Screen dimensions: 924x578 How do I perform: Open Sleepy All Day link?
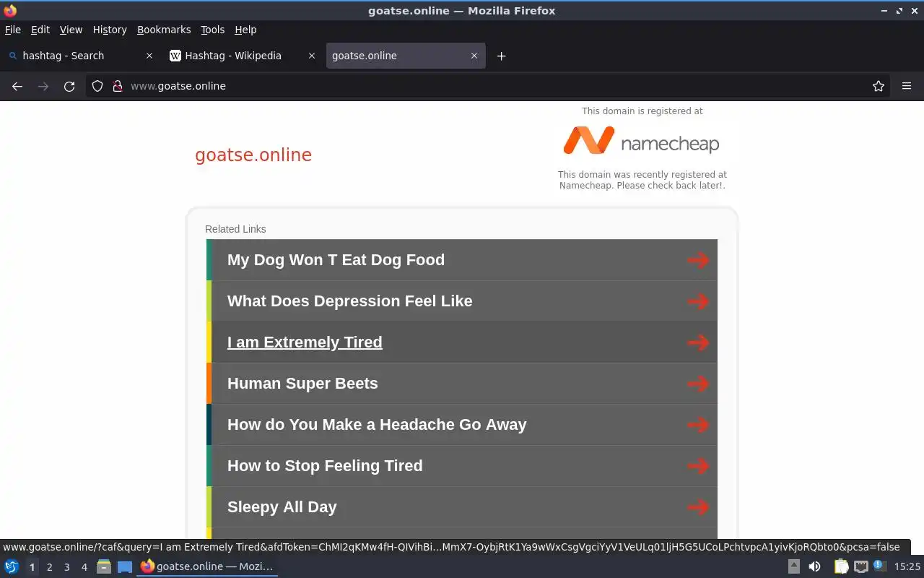pos(462,507)
